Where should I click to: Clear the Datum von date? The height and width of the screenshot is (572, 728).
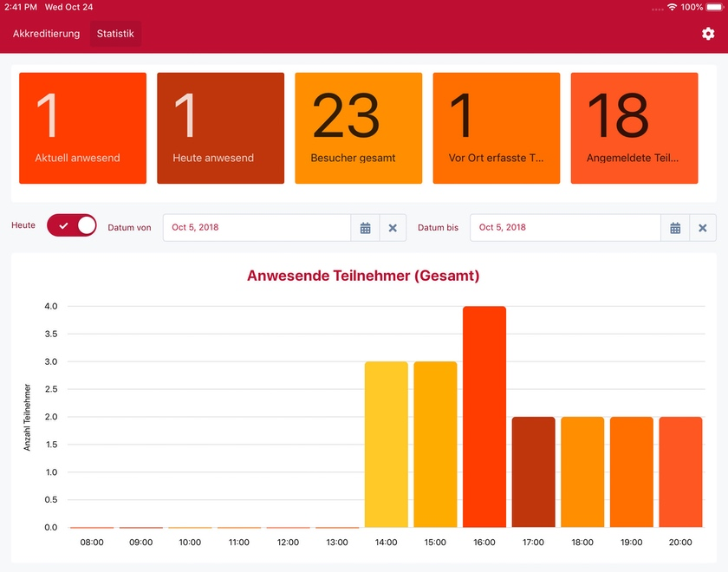pyautogui.click(x=393, y=227)
